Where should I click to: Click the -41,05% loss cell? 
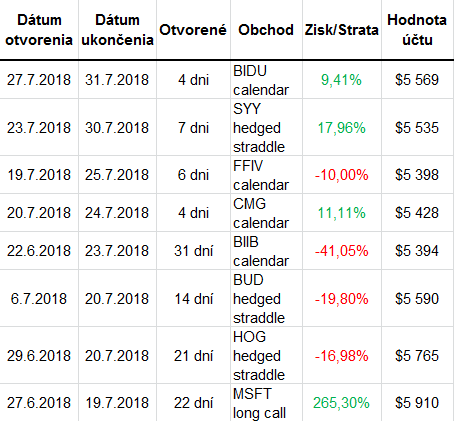click(x=342, y=251)
